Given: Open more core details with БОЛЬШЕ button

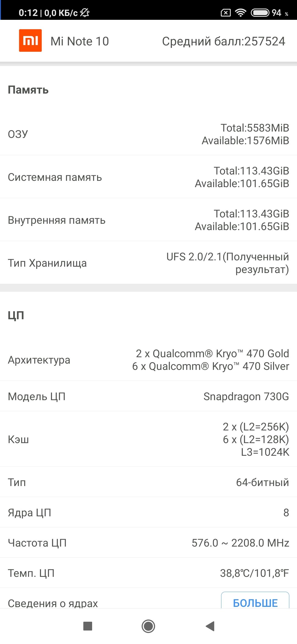Looking at the screenshot, I should tap(255, 601).
